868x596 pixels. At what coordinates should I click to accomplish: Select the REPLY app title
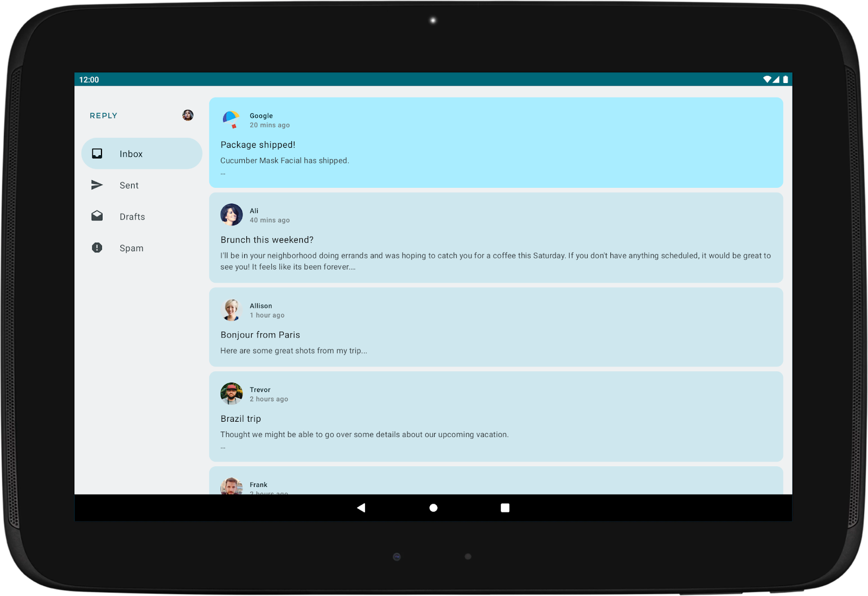(x=103, y=115)
